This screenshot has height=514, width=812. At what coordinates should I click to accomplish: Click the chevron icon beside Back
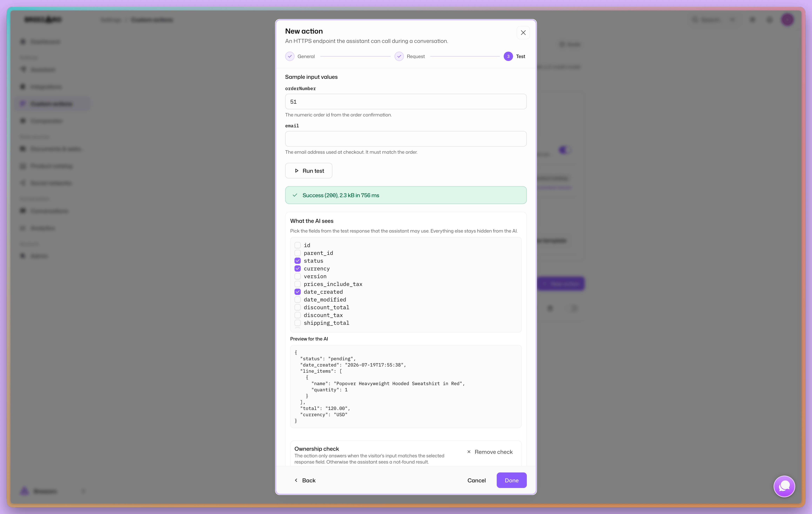296,480
